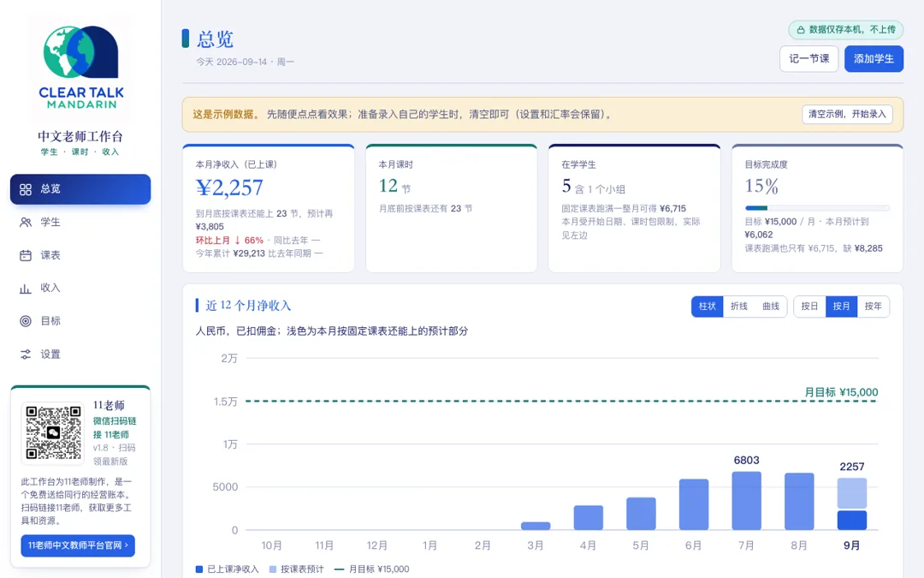Open the 总览 menu item
The width and height of the screenshot is (924, 578).
tap(80, 189)
